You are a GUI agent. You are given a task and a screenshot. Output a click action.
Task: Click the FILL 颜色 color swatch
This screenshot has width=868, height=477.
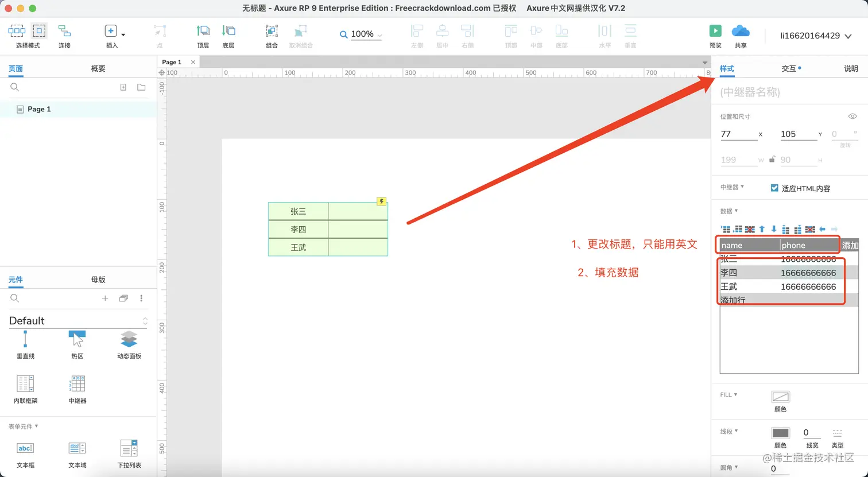(780, 397)
